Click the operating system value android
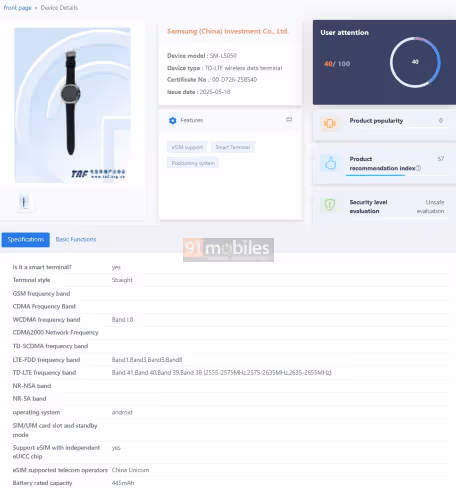 point(122,412)
